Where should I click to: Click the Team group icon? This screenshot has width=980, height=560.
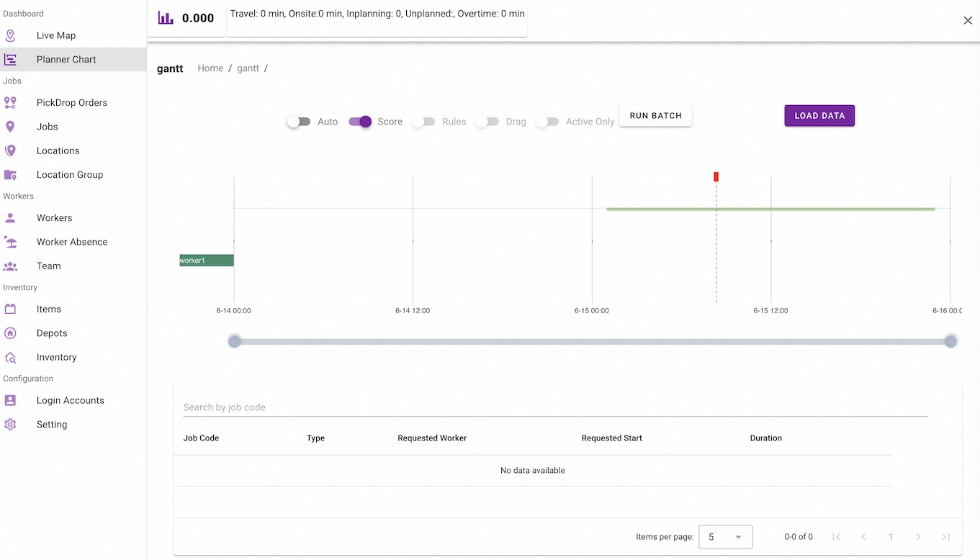(x=10, y=266)
